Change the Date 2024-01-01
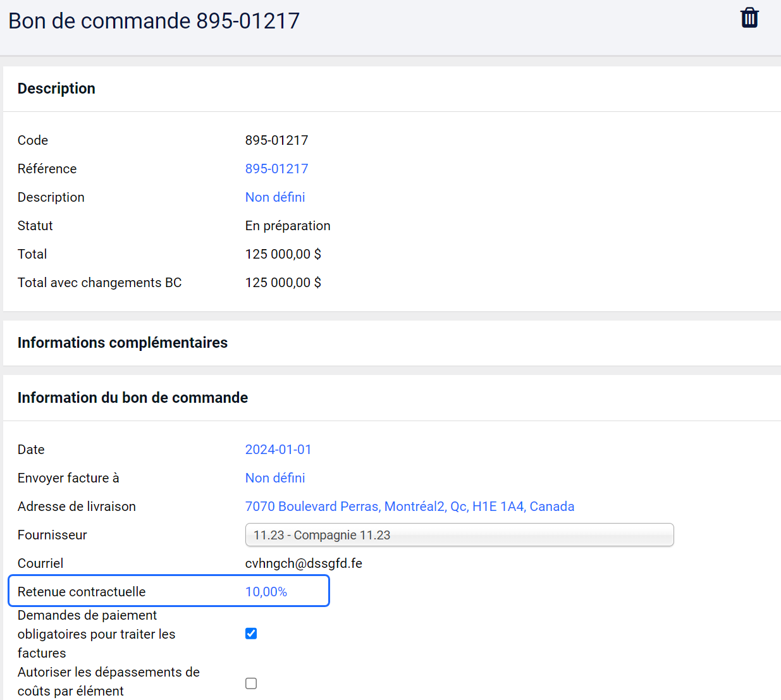This screenshot has width=781, height=700. (x=278, y=450)
